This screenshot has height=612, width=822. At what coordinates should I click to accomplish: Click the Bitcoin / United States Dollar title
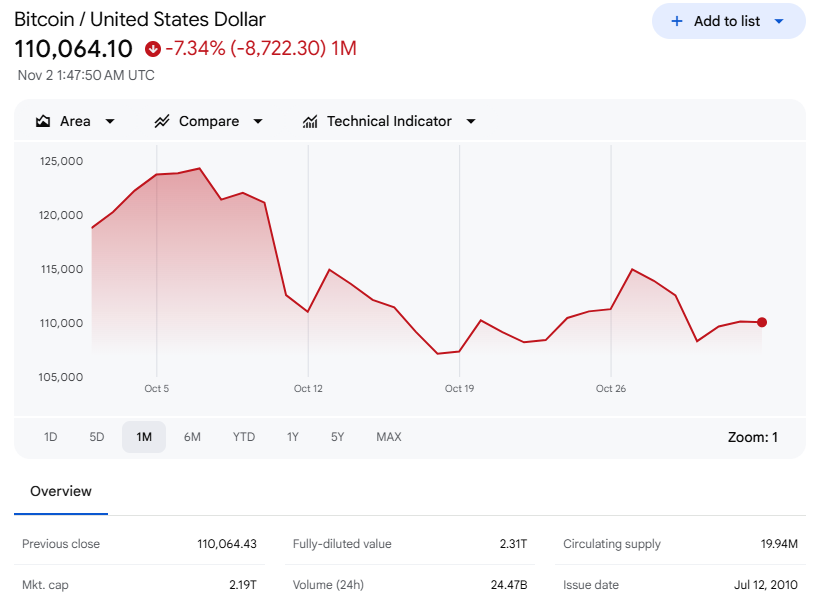(x=140, y=19)
